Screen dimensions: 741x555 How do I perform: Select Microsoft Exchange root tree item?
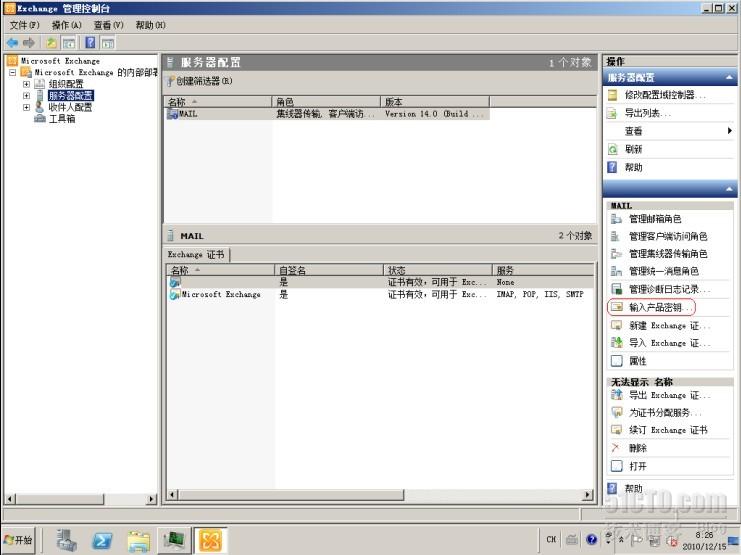pyautogui.click(x=60, y=61)
